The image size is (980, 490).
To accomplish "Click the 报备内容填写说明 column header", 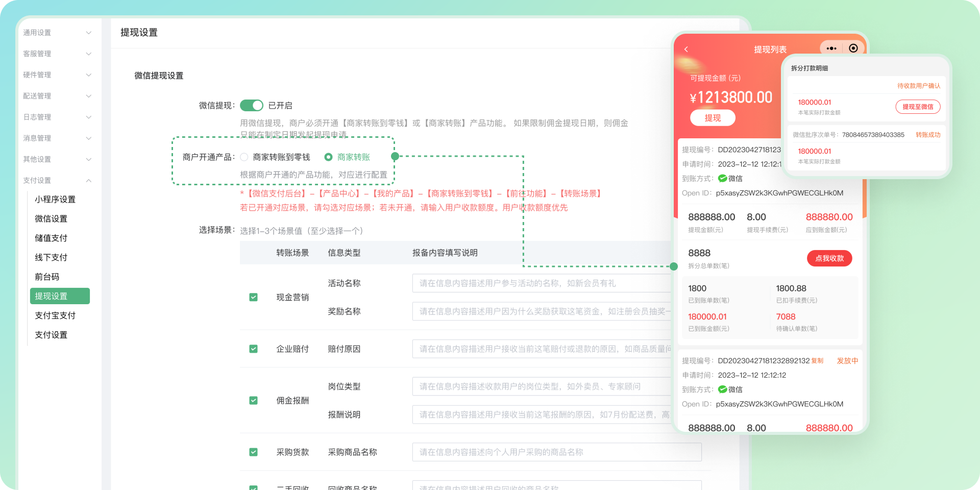I will (x=445, y=253).
